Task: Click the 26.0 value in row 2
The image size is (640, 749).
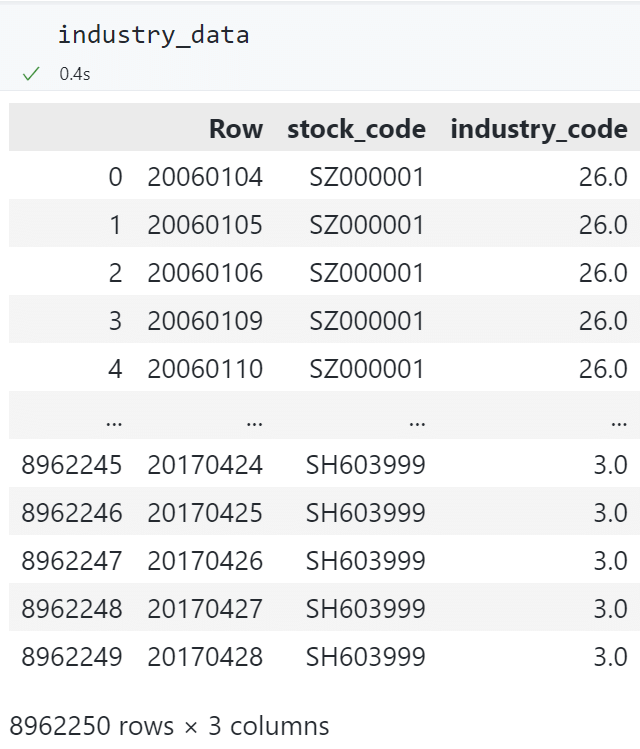Action: click(603, 273)
